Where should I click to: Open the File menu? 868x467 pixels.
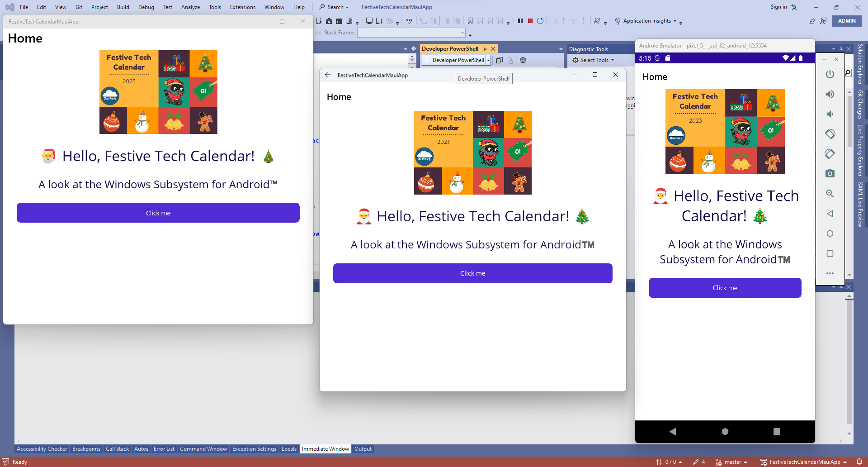pos(24,7)
